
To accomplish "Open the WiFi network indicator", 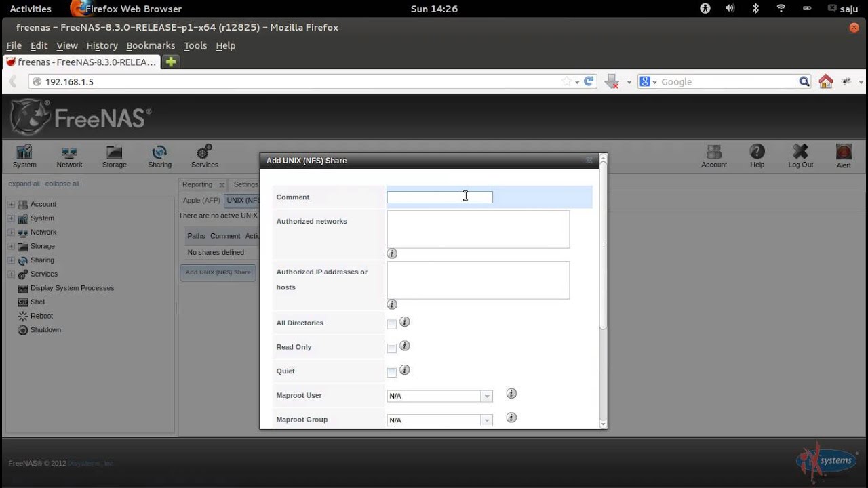I will (x=781, y=9).
